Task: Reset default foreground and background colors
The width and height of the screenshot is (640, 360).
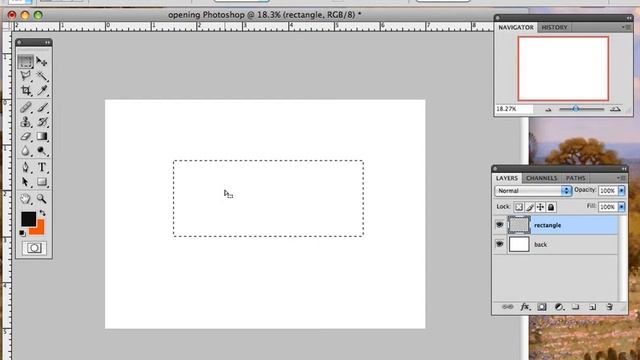Action: 22,233
